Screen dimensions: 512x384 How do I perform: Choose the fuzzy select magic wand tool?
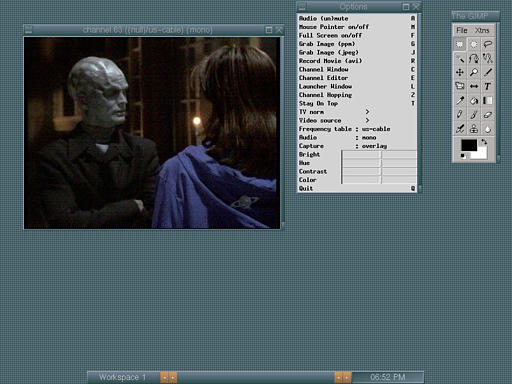coord(460,58)
